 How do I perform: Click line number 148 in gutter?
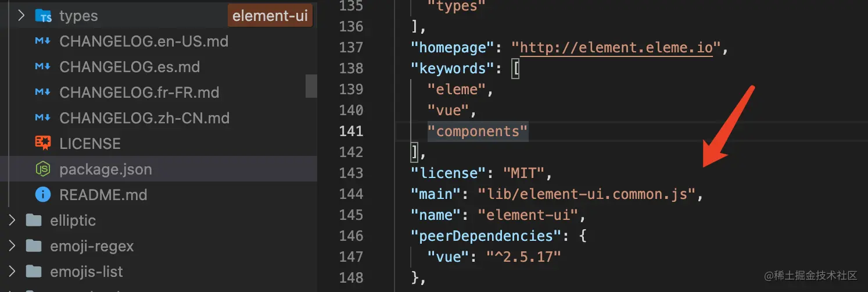[x=351, y=277]
